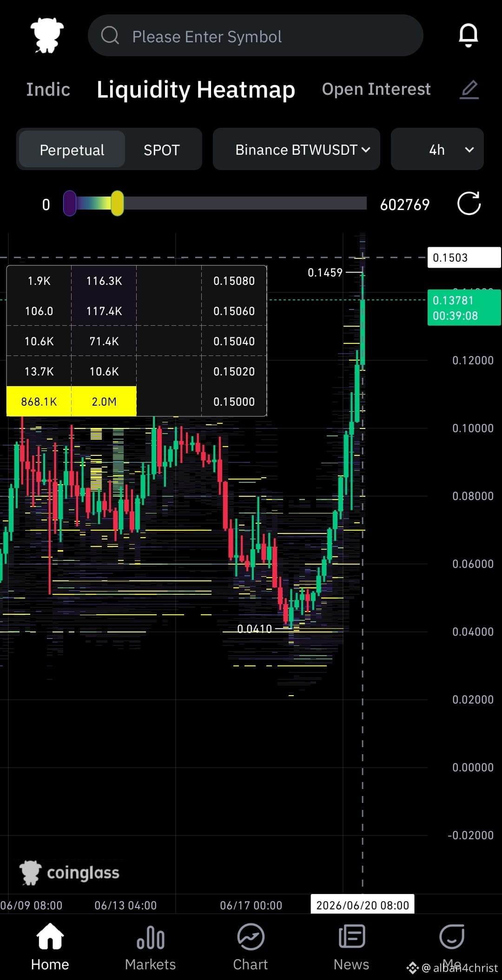Tap the pencil edit tabs icon

click(x=469, y=90)
